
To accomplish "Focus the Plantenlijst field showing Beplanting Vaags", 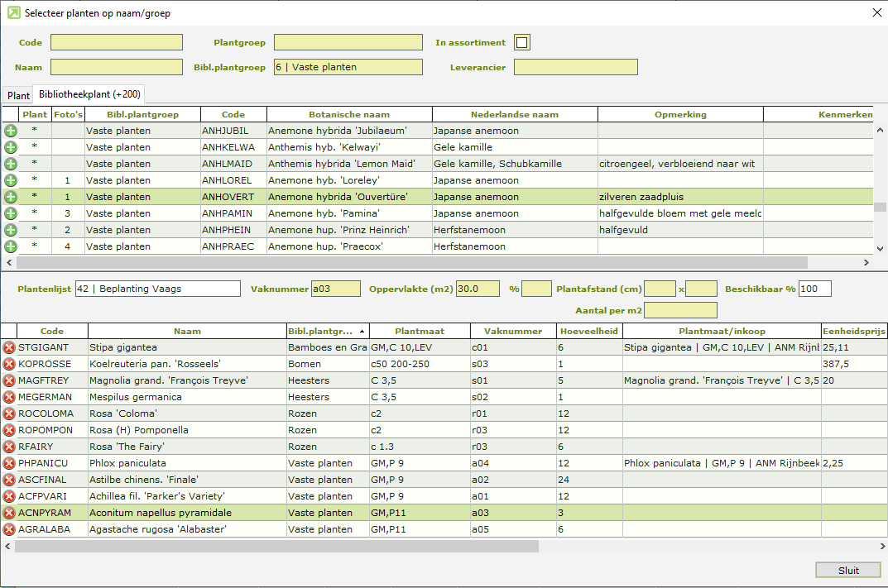I will (157, 289).
